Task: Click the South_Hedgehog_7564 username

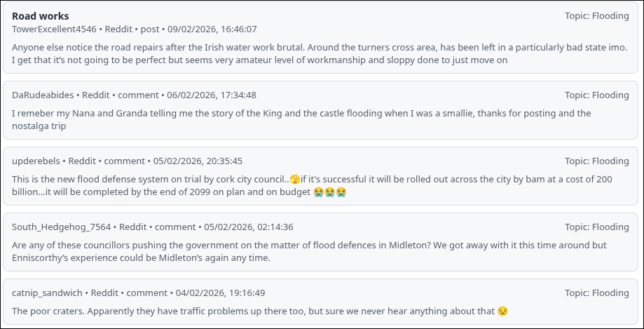Action: pos(61,227)
